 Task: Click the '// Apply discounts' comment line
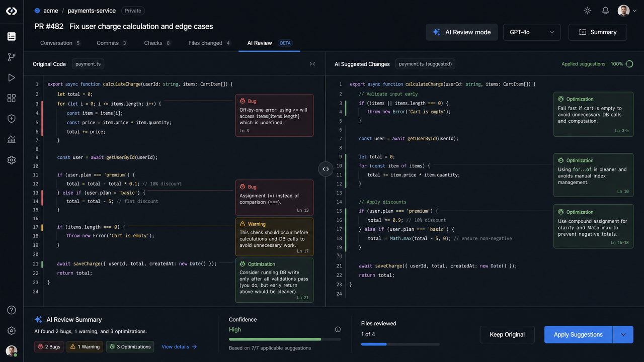click(382, 202)
